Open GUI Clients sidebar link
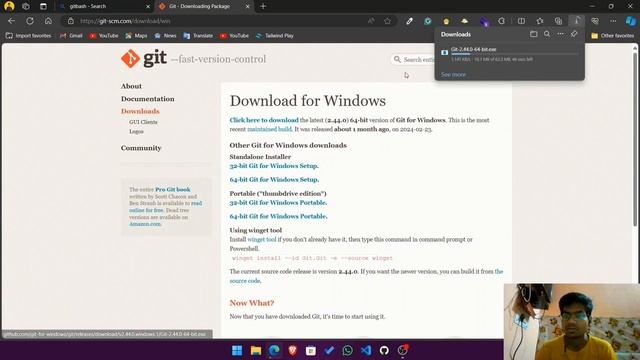 143,122
